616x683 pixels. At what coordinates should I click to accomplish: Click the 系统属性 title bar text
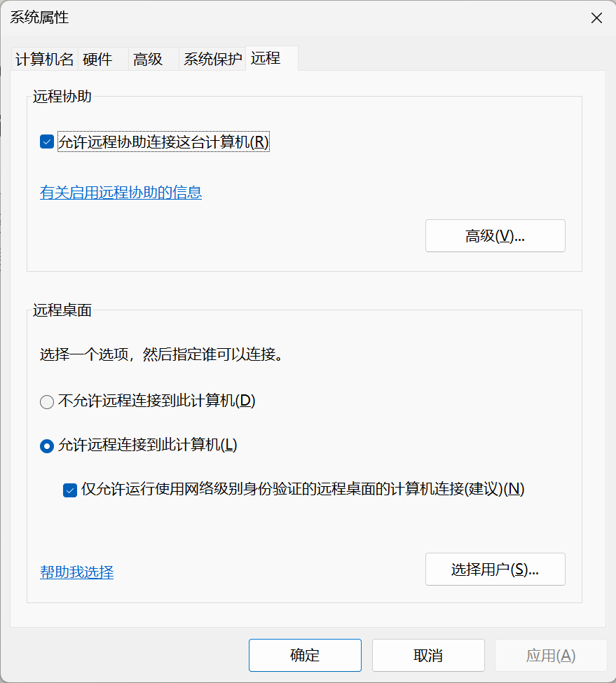[39, 18]
